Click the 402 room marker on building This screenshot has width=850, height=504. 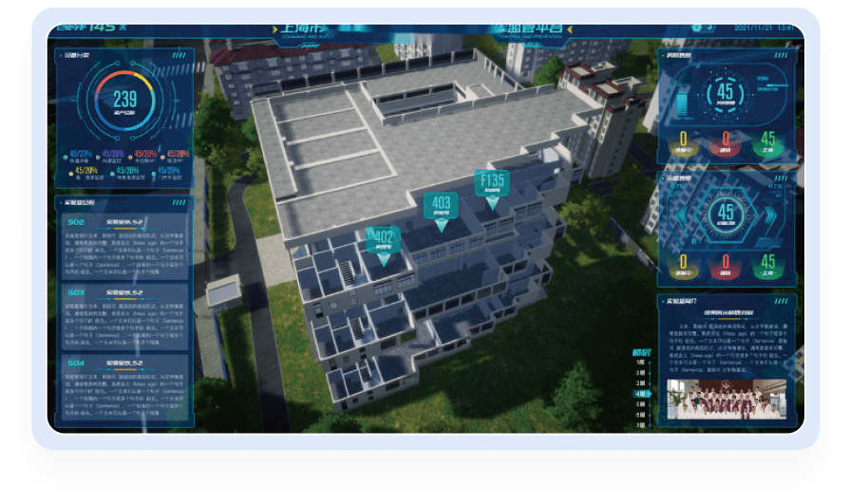coord(383,240)
